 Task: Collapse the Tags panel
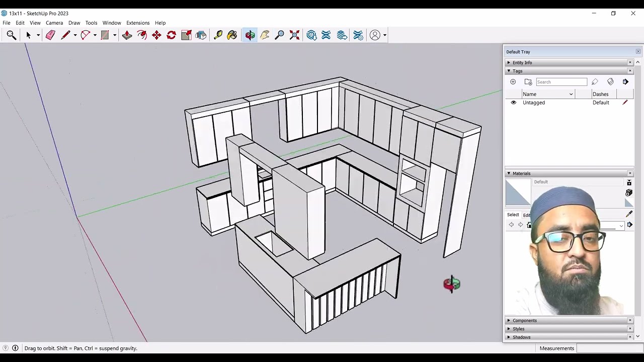point(509,71)
